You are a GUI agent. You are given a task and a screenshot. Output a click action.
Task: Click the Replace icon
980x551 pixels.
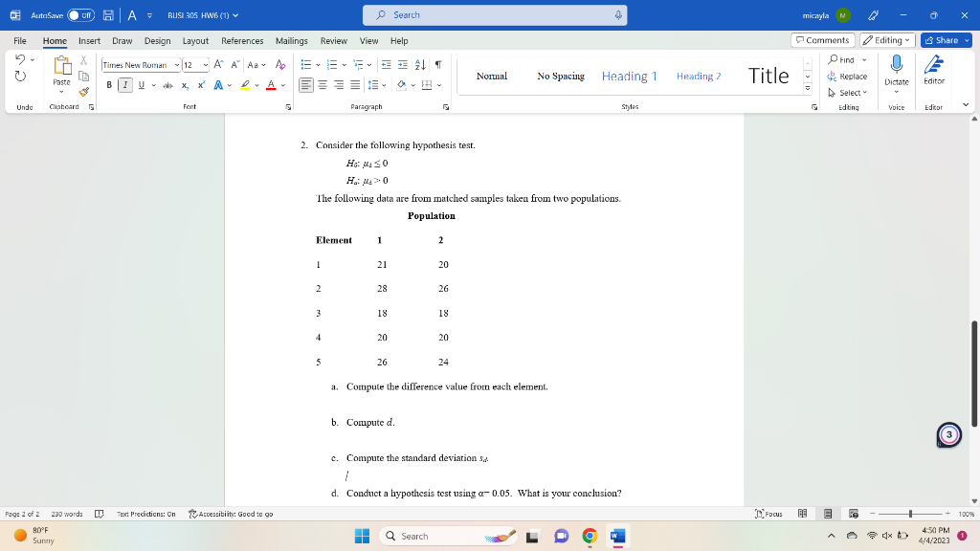tap(847, 77)
